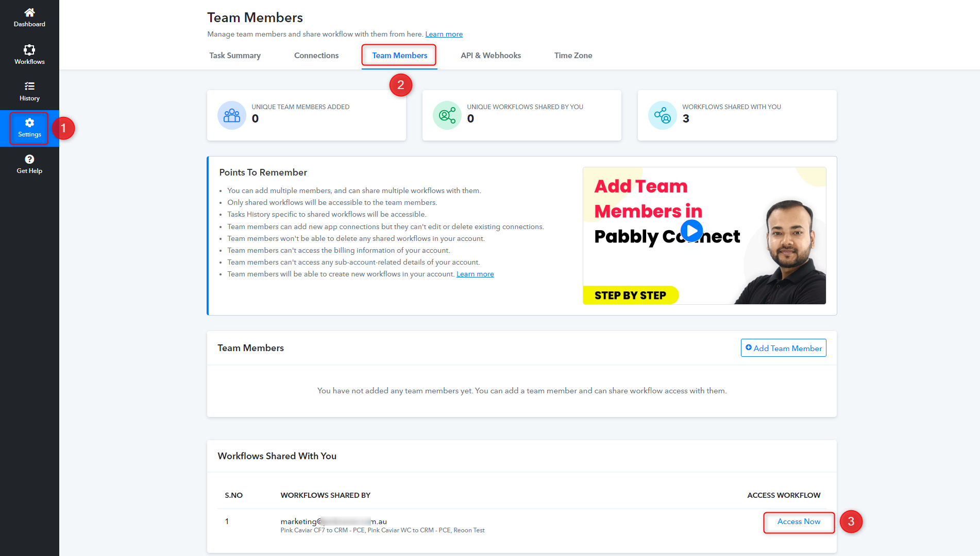Click the 'WORKFLOWS SHARED BY' column header
Image resolution: width=980 pixels, height=556 pixels.
326,495
